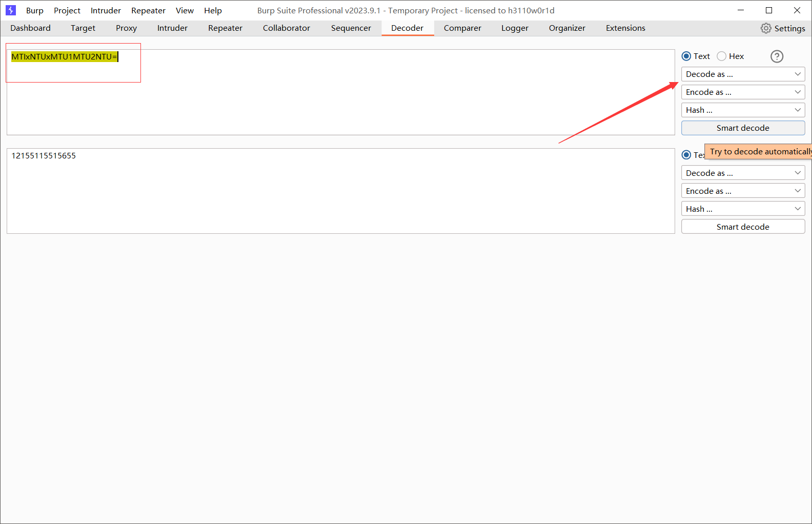Expand second panel's Hash dropdown

pyautogui.click(x=743, y=209)
